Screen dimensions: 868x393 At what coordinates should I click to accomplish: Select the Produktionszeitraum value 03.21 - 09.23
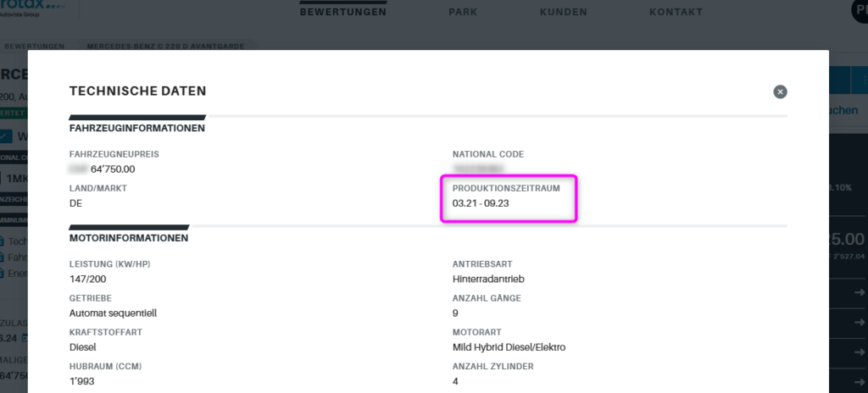(x=481, y=203)
